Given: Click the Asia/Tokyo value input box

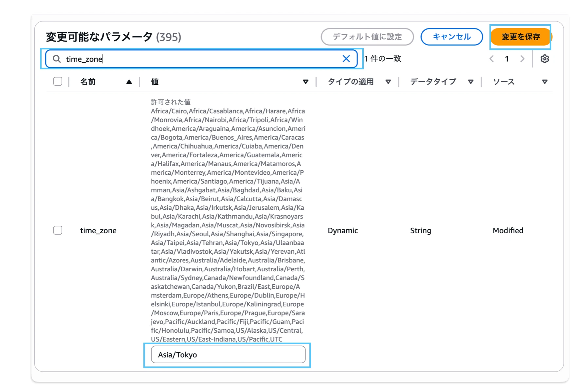Looking at the screenshot, I should point(228,355).
